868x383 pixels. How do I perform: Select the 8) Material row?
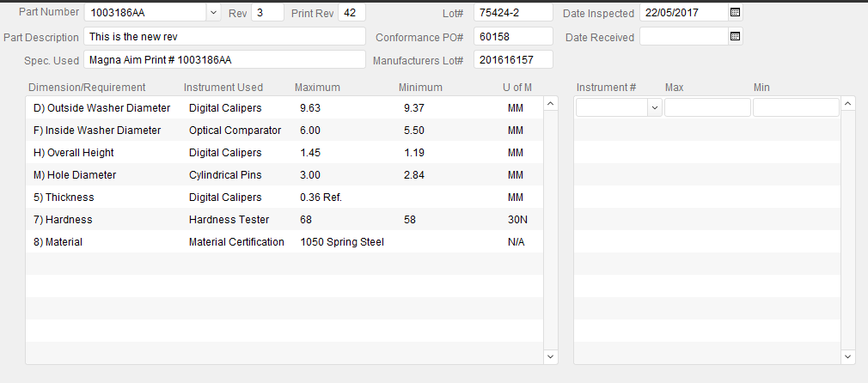(284, 242)
